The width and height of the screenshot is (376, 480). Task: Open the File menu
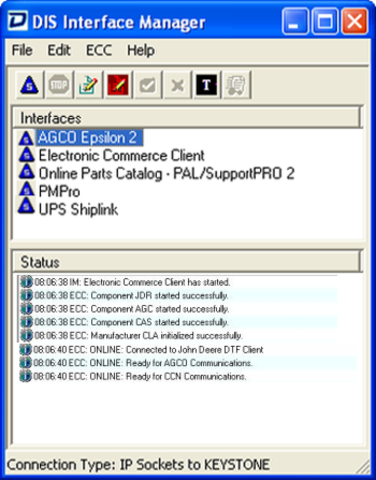(x=22, y=50)
